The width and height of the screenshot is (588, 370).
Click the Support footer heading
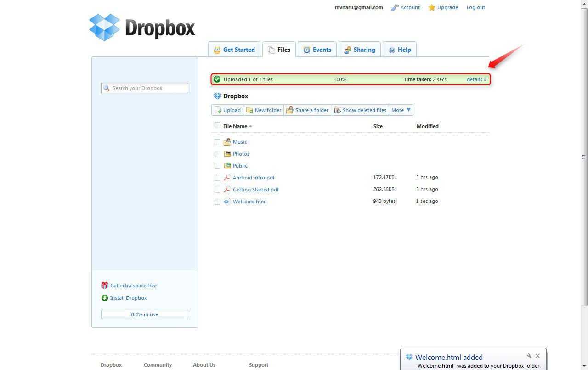(259, 365)
